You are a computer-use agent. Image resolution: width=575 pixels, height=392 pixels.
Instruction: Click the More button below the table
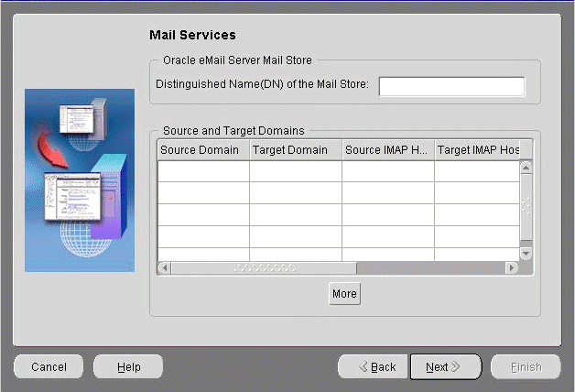(344, 294)
